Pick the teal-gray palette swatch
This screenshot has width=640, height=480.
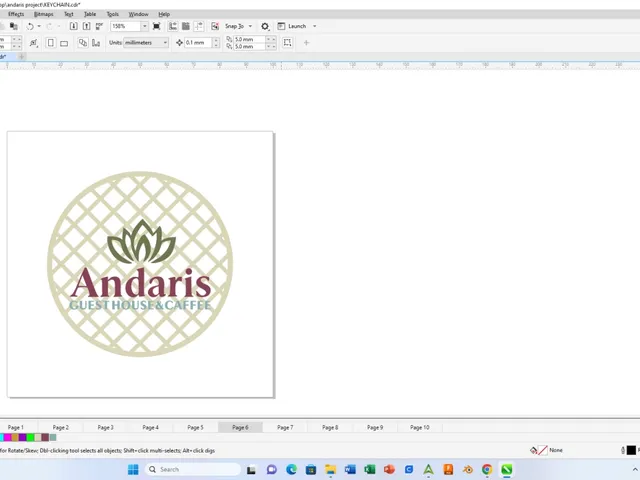tap(53, 438)
